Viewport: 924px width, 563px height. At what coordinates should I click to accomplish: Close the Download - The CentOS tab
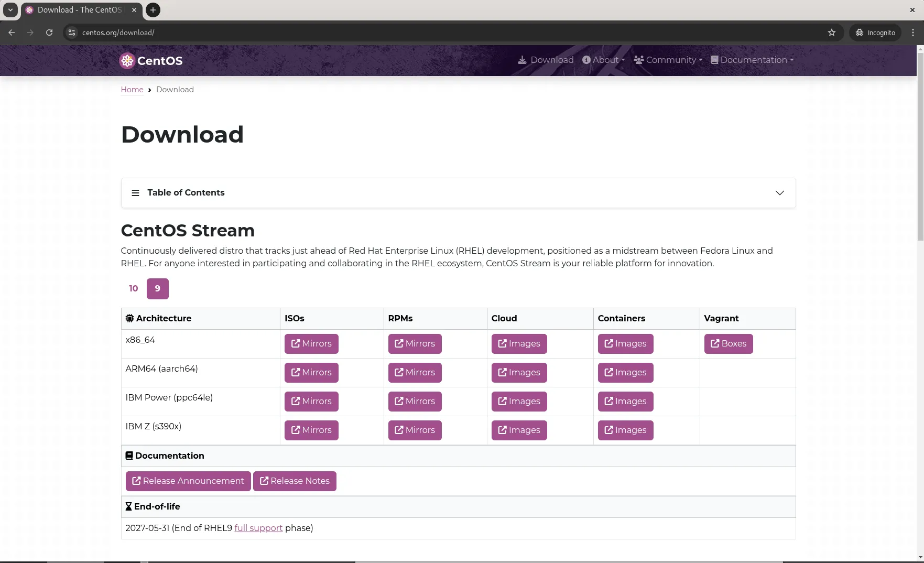(134, 10)
